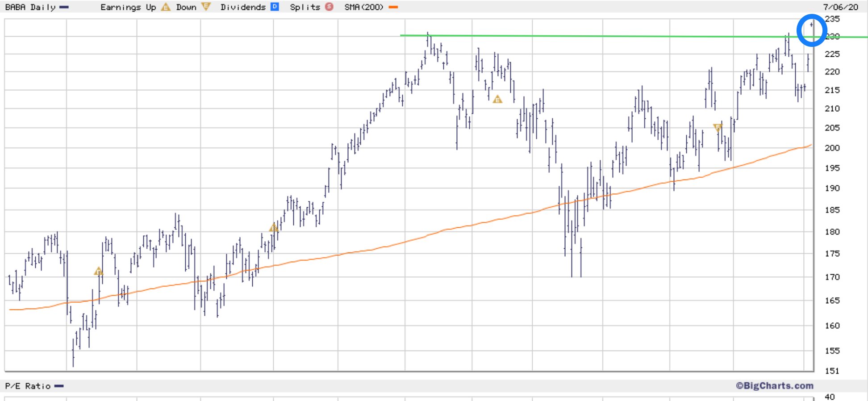The width and height of the screenshot is (868, 401).
Task: Click the 215 price axis label
Action: click(832, 90)
